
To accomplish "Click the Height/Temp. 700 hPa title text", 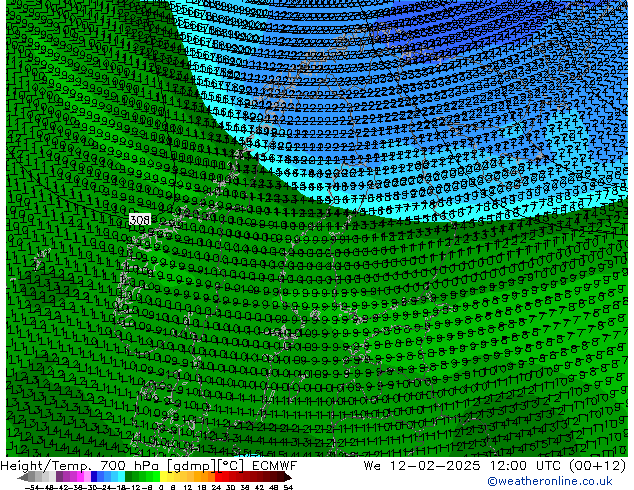I will [x=82, y=466].
